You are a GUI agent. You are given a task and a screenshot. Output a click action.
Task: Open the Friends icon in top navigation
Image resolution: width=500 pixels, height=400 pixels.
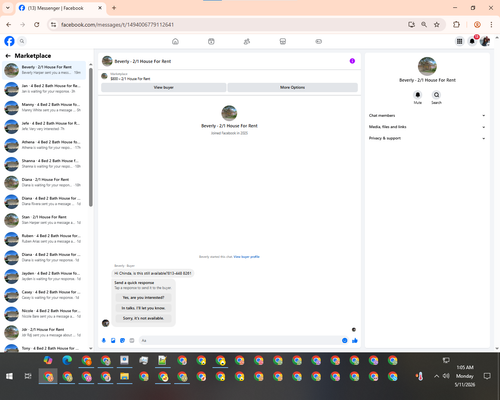point(247,41)
